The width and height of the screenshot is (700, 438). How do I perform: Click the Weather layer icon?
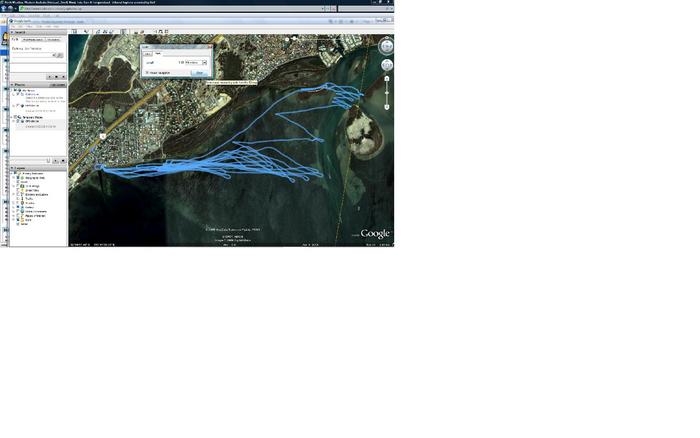pos(22,203)
